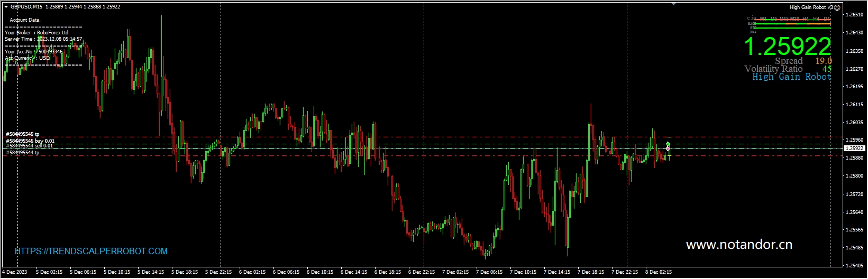This screenshot has height=279, width=868.
Task: Open the TRENDSCALPERROBOT.COM link
Action: click(x=91, y=252)
